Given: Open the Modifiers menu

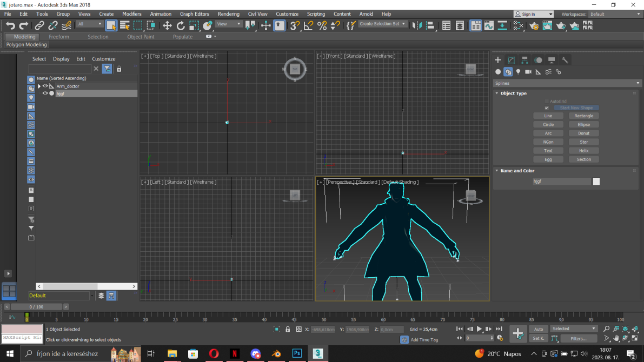Looking at the screenshot, I should tap(131, 14).
